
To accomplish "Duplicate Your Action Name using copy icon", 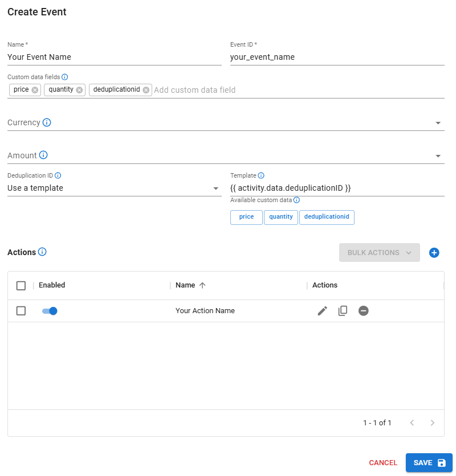I will pyautogui.click(x=343, y=311).
